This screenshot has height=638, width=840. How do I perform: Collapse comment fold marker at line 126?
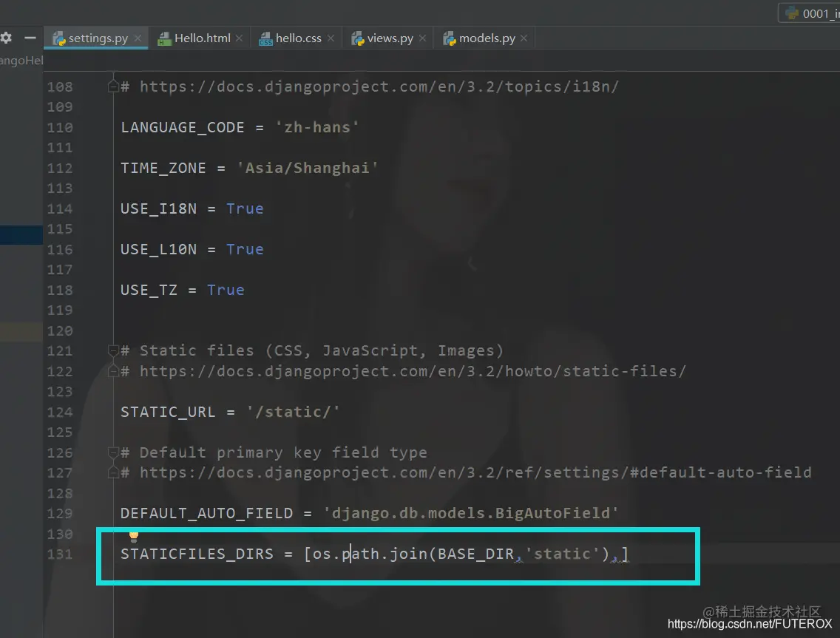tap(113, 452)
